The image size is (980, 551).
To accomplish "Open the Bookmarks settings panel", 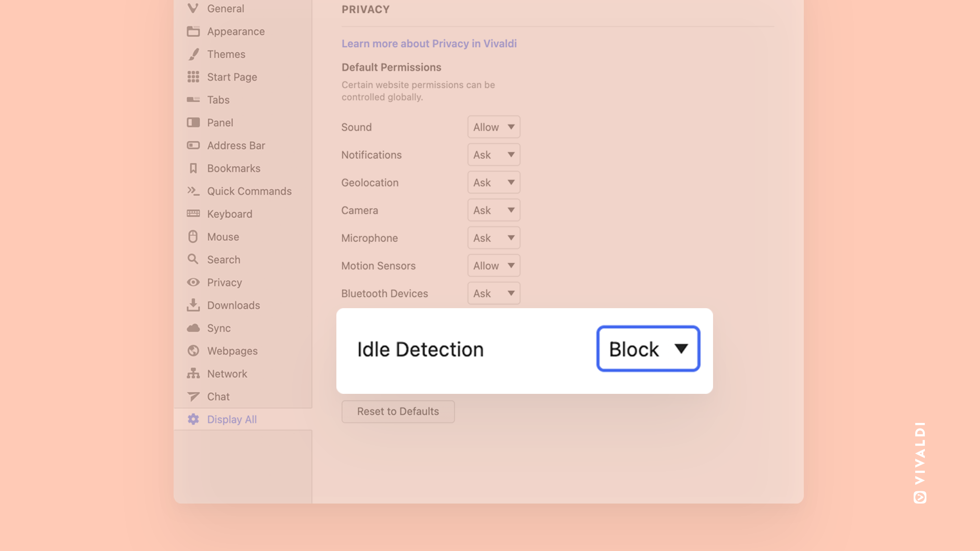I will (234, 168).
